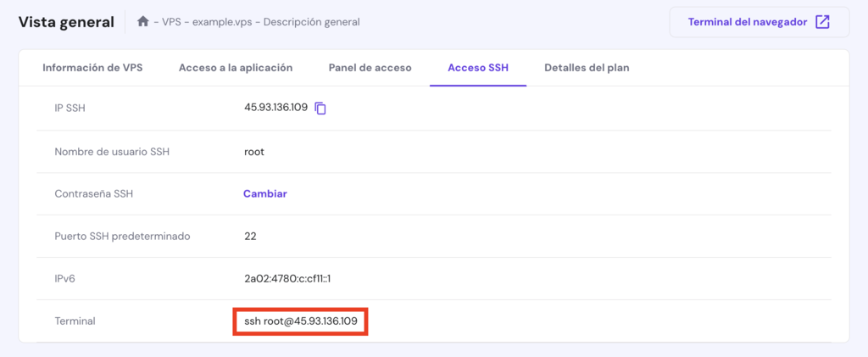Click the default SSH port value 22
The height and width of the screenshot is (357, 868).
coord(250,236)
